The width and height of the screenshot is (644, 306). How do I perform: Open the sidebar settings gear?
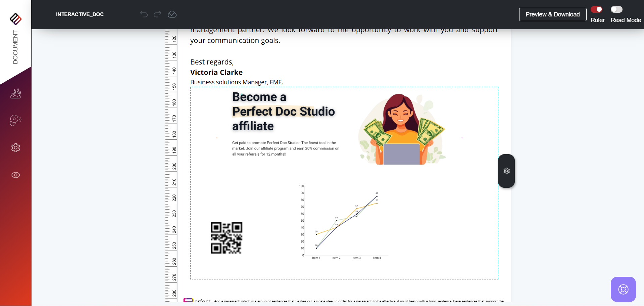(x=16, y=148)
